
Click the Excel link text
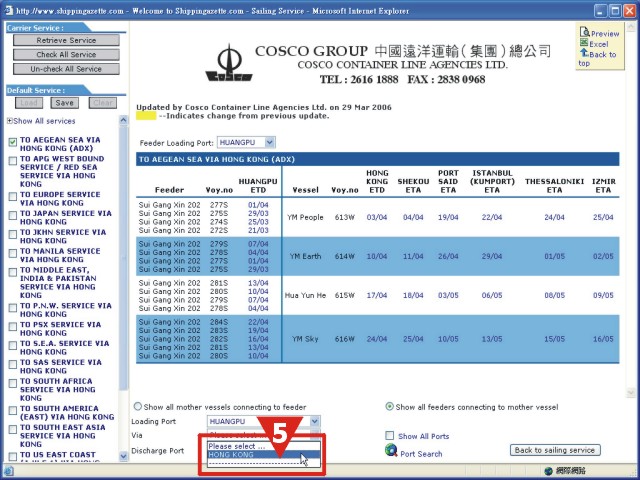598,44
